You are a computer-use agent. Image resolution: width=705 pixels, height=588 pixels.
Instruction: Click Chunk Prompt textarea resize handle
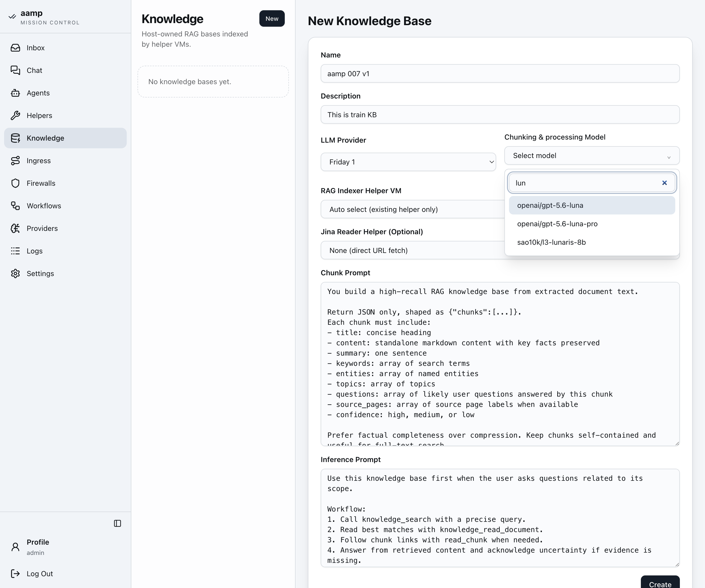point(677,443)
